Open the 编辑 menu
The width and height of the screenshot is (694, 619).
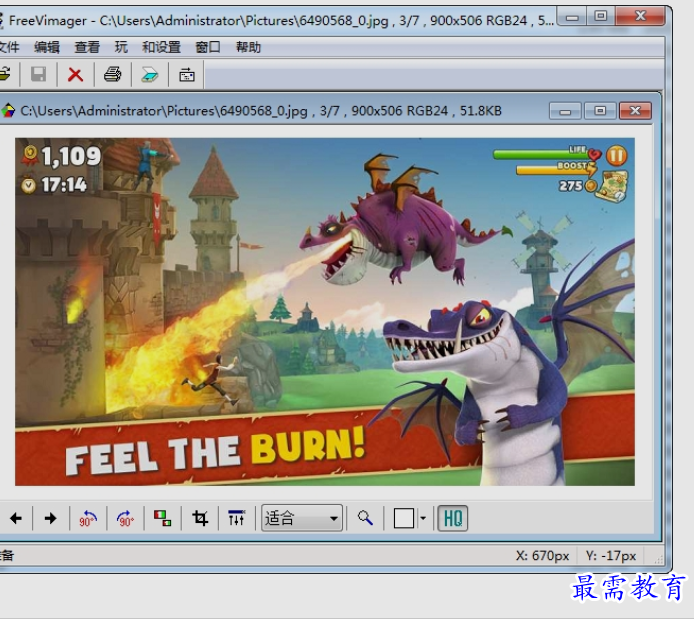click(47, 47)
